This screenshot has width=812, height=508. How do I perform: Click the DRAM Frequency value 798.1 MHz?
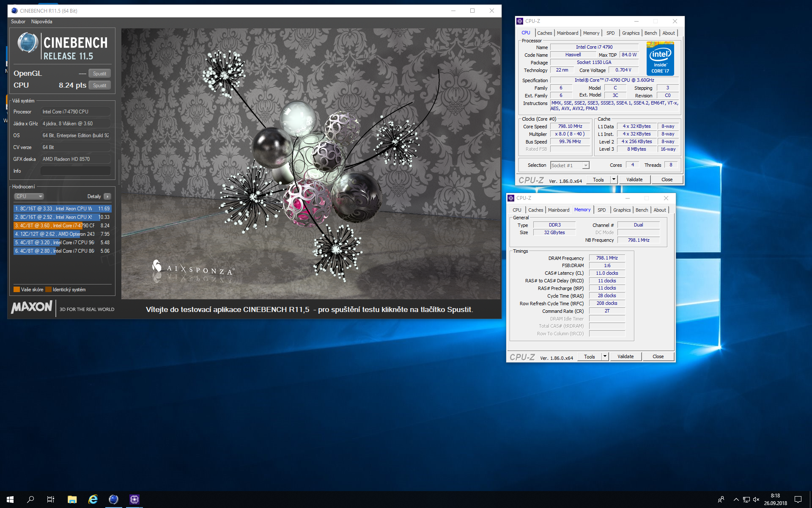point(607,258)
